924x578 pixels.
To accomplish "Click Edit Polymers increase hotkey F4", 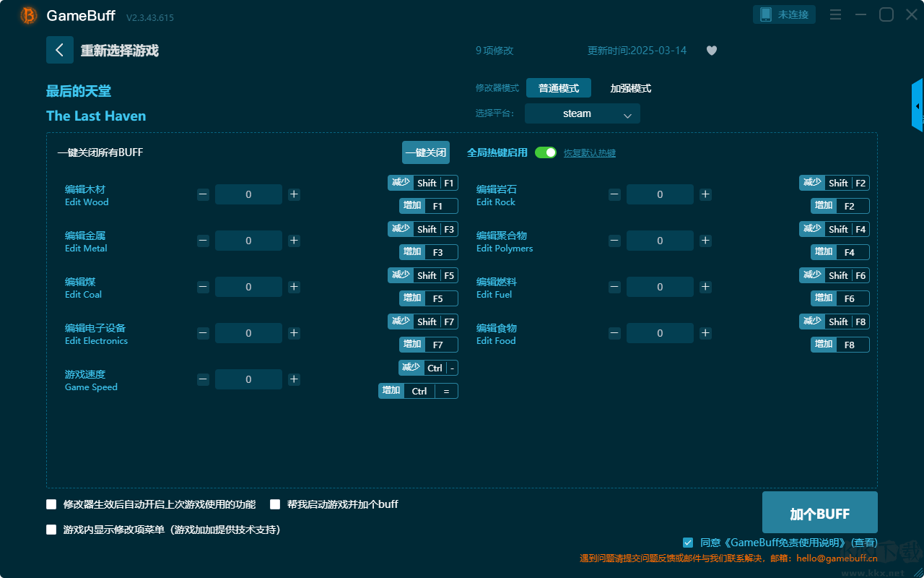I will (840, 252).
